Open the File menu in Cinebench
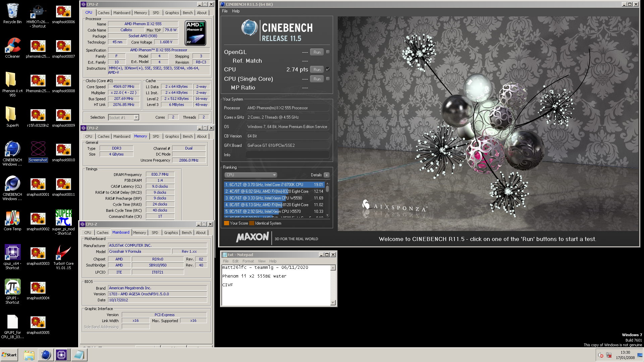This screenshot has height=362, width=644. tap(225, 11)
